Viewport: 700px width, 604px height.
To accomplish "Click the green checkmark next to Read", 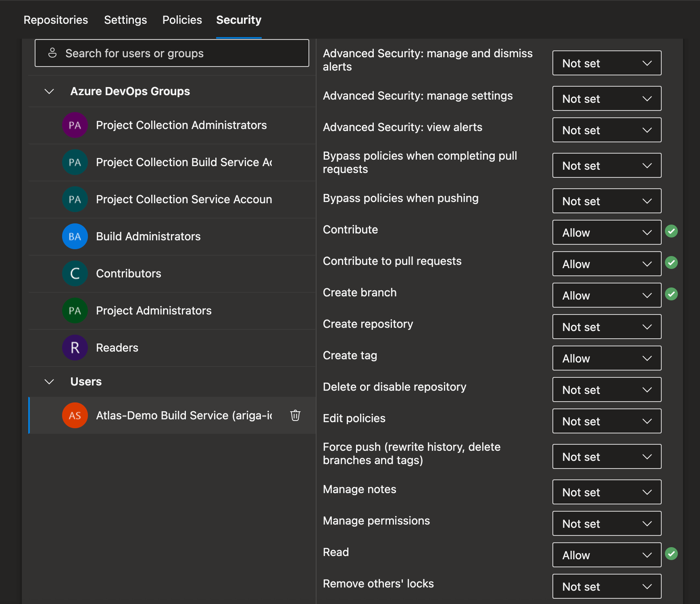I will (672, 554).
